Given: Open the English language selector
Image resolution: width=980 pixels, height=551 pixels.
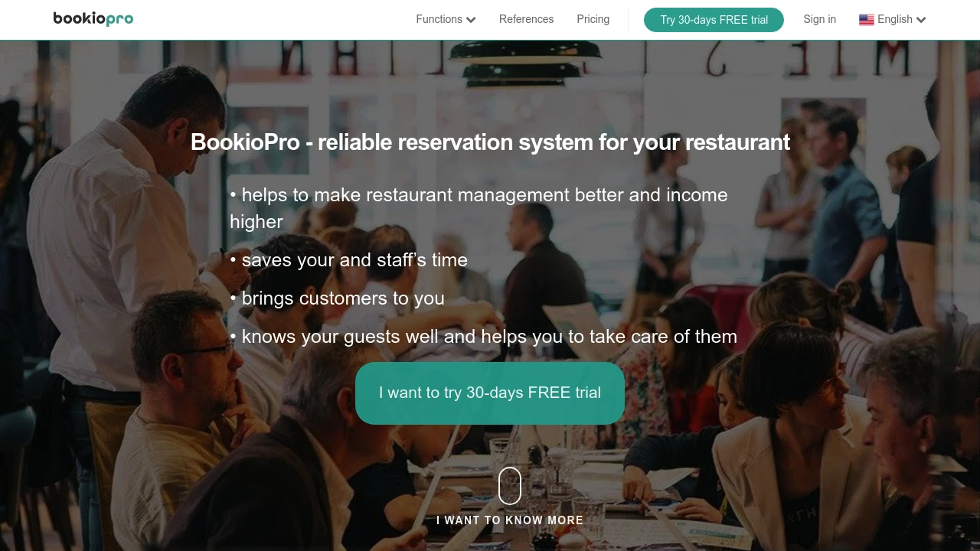Looking at the screenshot, I should [893, 19].
